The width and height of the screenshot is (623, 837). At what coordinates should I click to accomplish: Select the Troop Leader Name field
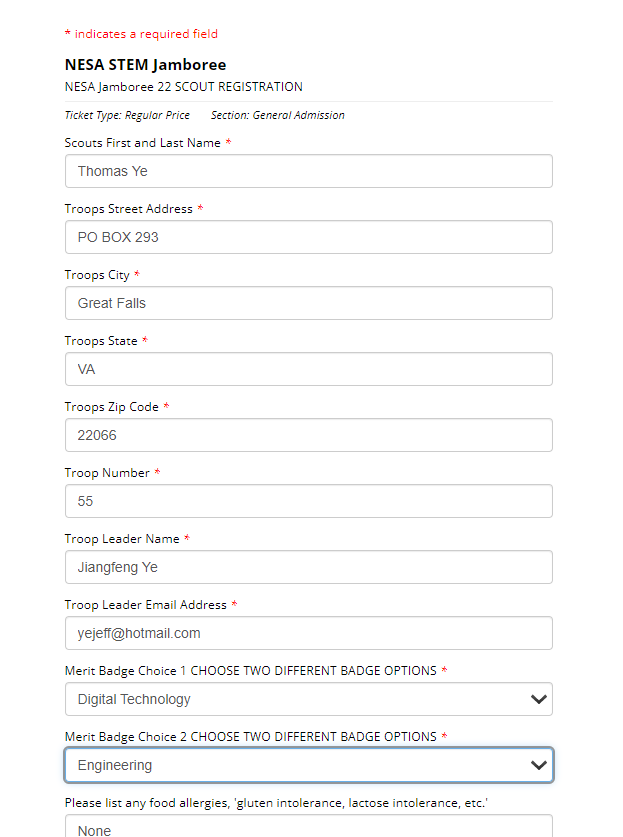click(x=308, y=567)
